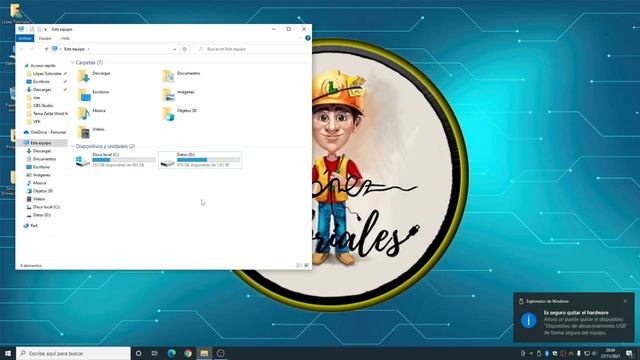Click the Es seguro quitar el hardware message
This screenshot has width=640, height=360.
pyautogui.click(x=576, y=312)
